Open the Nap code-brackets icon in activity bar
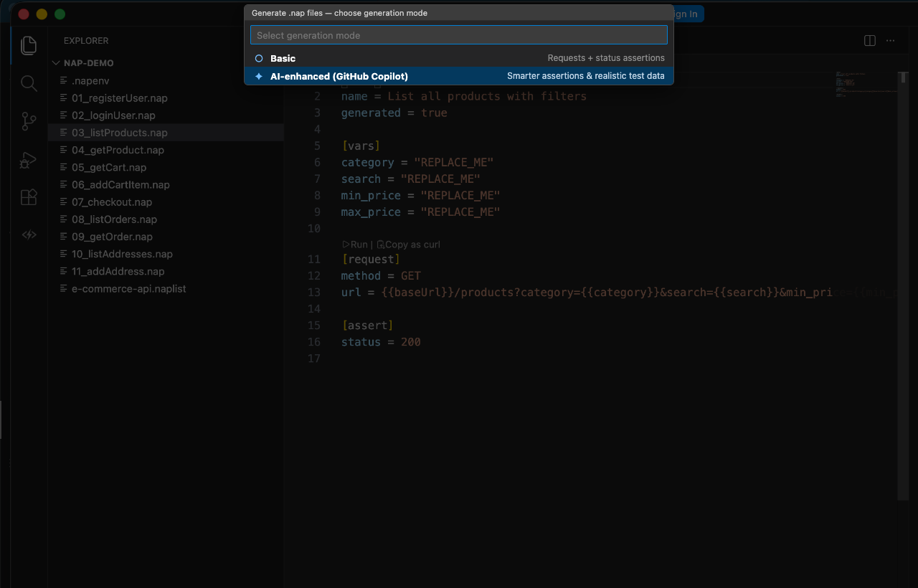 29,234
